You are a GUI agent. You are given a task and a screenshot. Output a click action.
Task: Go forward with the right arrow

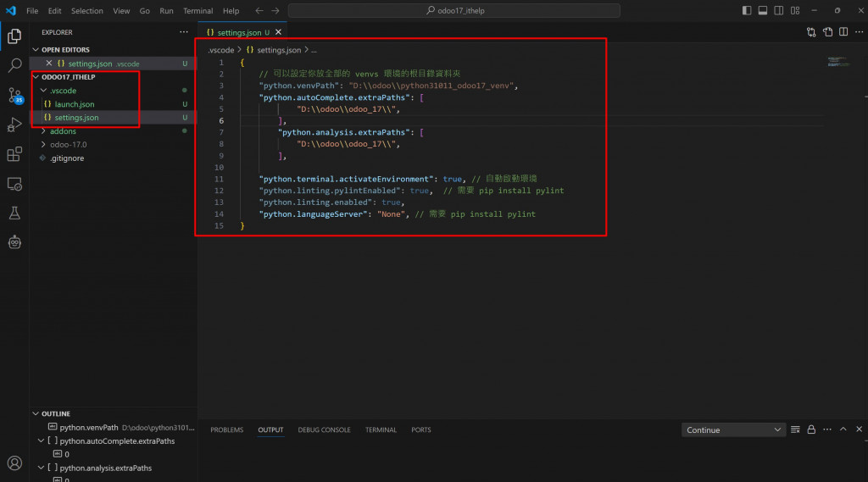[275, 10]
